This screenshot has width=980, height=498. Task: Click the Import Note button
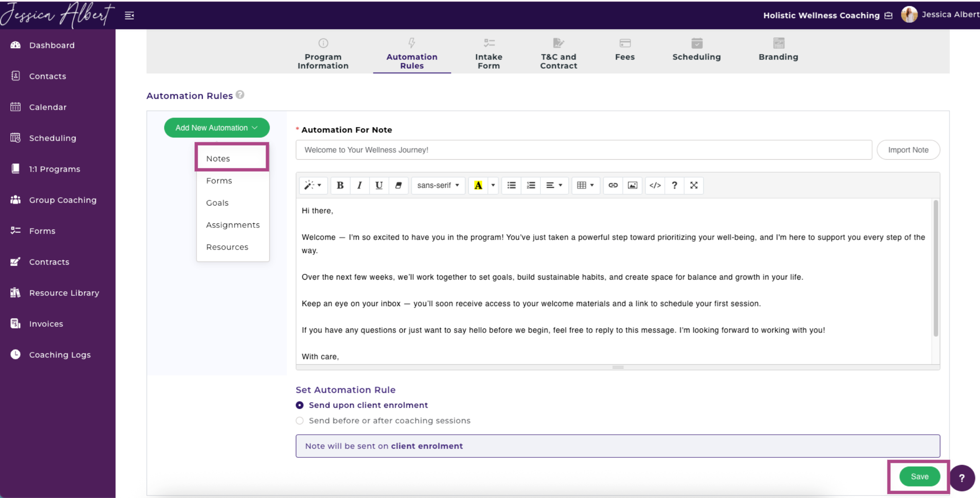click(x=908, y=150)
